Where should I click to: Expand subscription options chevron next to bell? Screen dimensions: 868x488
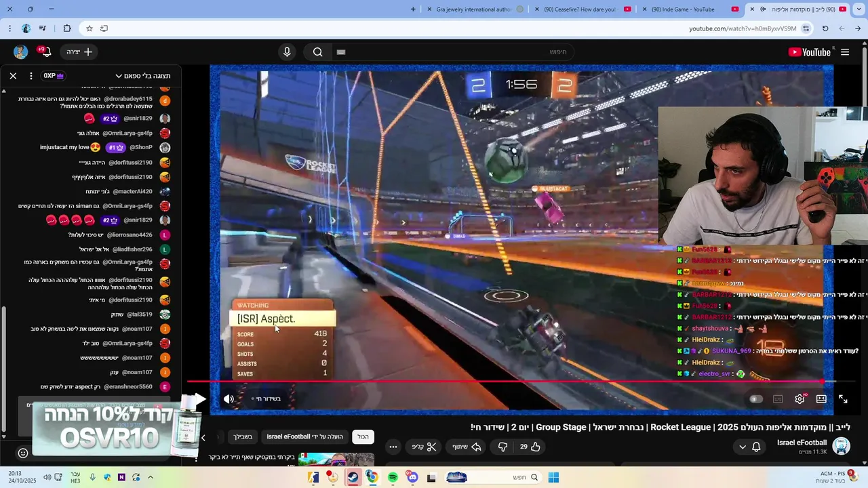743,447
